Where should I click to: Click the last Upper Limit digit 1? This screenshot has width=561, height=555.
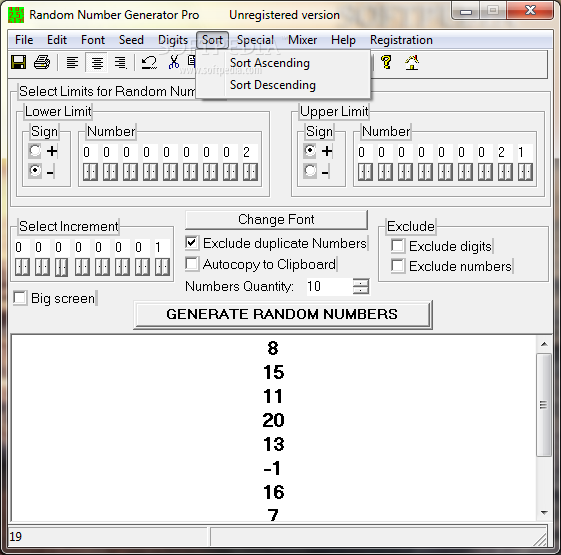(x=525, y=152)
